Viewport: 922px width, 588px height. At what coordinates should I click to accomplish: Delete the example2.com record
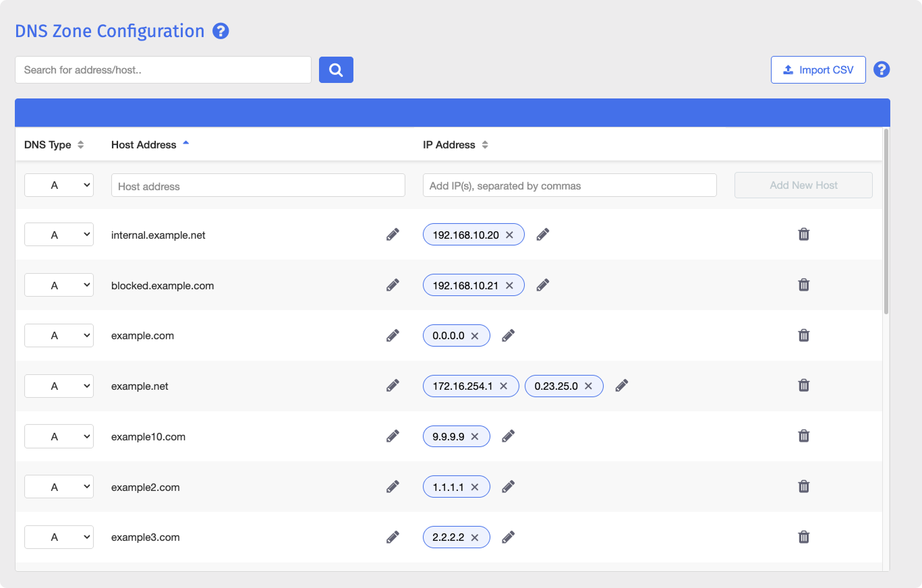click(x=804, y=486)
